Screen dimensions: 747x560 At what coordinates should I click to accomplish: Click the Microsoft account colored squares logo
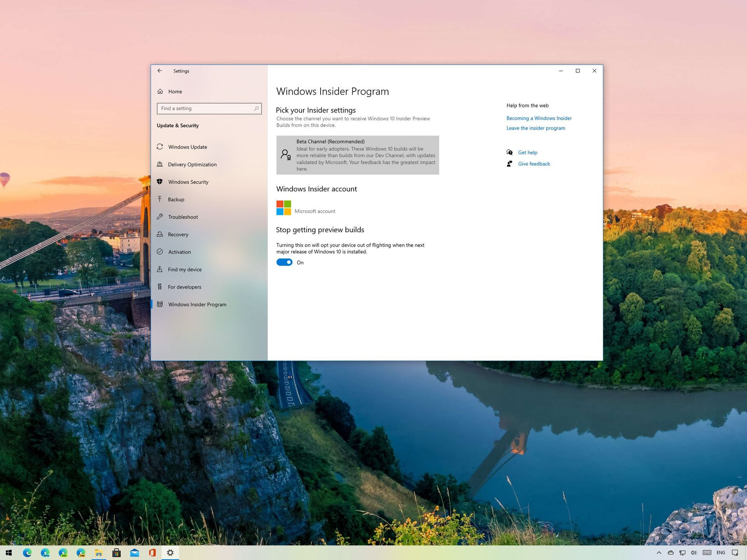click(283, 207)
